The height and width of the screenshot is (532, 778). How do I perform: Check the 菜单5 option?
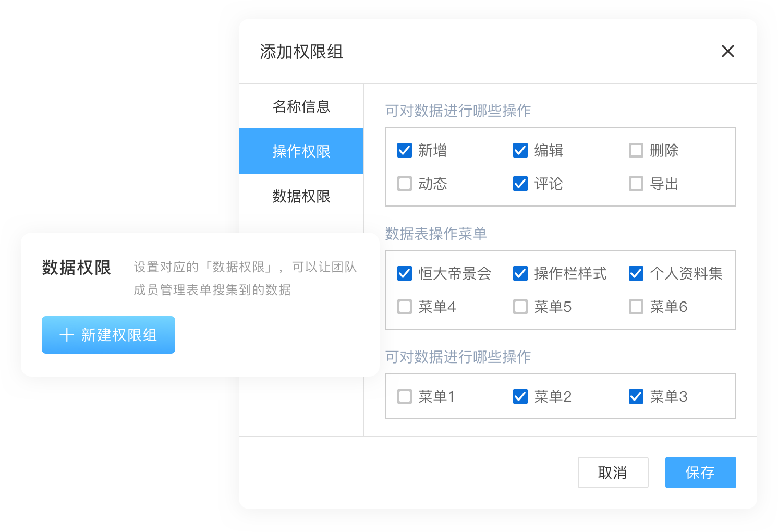tap(520, 307)
